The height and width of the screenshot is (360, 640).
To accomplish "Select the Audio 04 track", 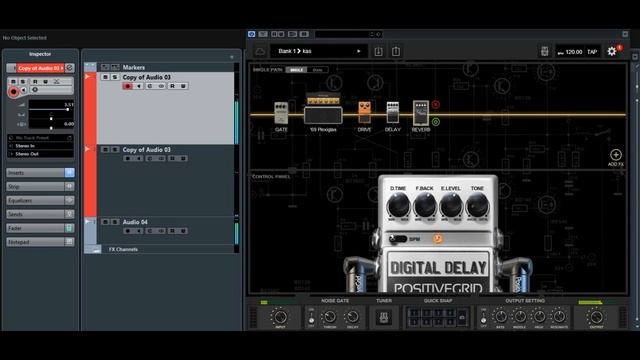I will 165,231.
